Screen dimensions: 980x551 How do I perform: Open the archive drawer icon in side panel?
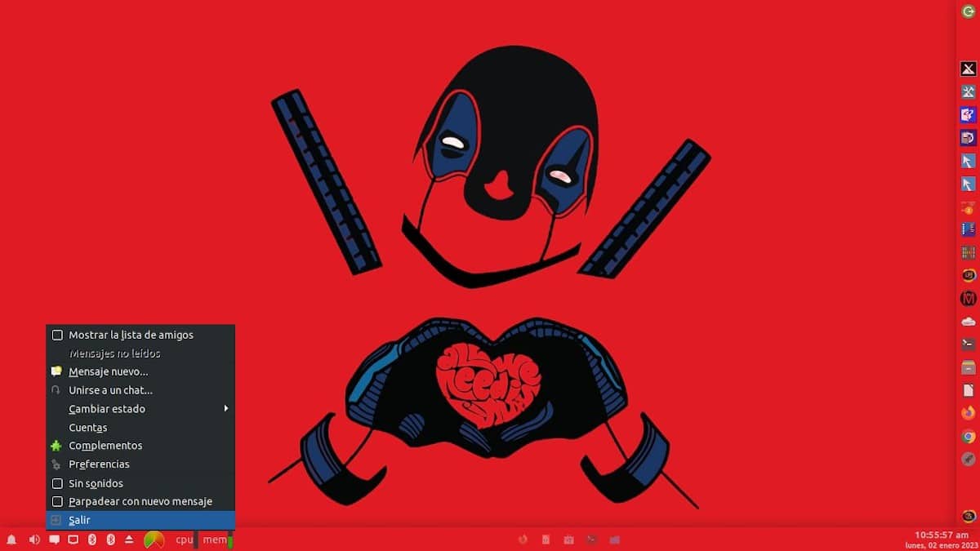point(969,367)
